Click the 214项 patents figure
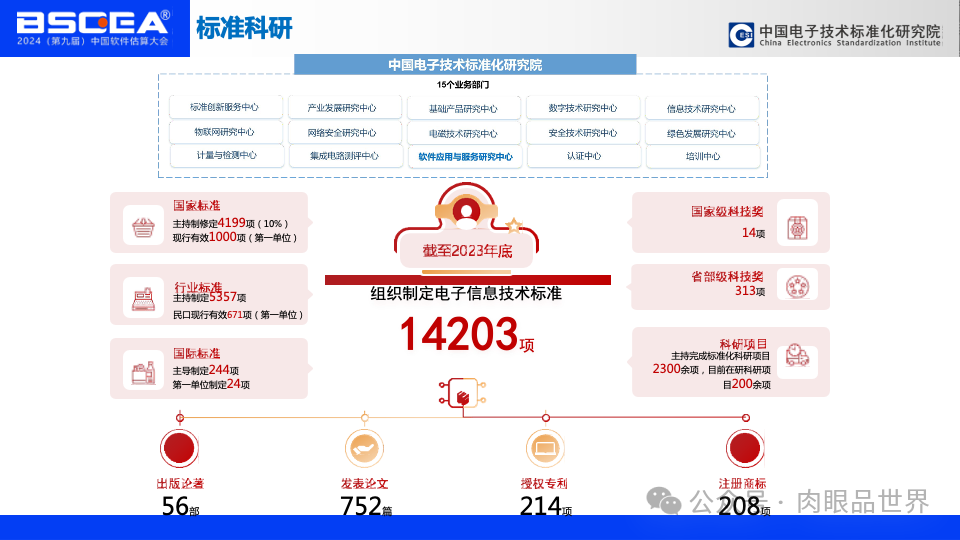Screen dimensions: 960x540 (546, 506)
